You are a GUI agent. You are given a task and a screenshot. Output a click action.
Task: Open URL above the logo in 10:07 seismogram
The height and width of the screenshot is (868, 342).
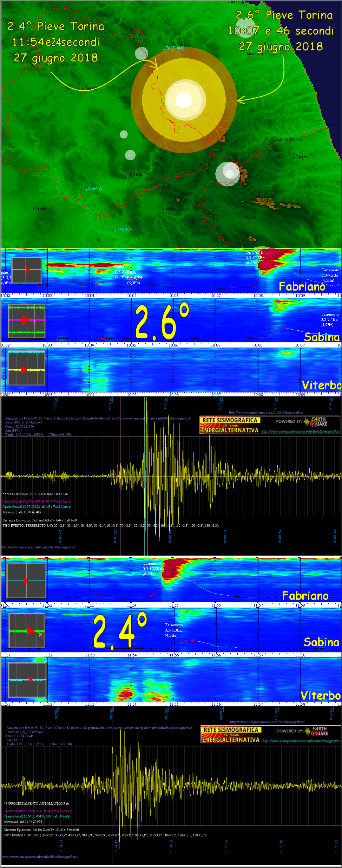266,412
